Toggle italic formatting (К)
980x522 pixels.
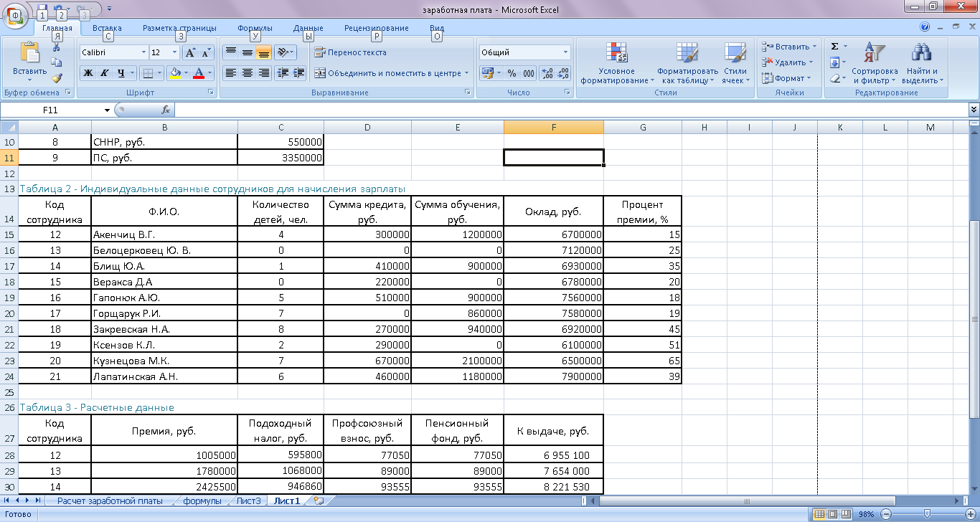(104, 73)
